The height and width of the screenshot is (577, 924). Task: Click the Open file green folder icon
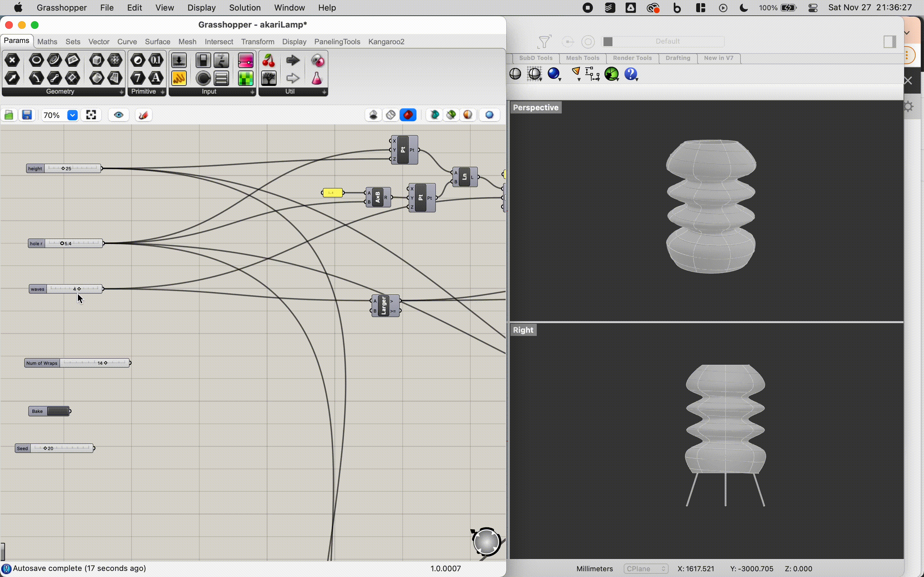9,115
